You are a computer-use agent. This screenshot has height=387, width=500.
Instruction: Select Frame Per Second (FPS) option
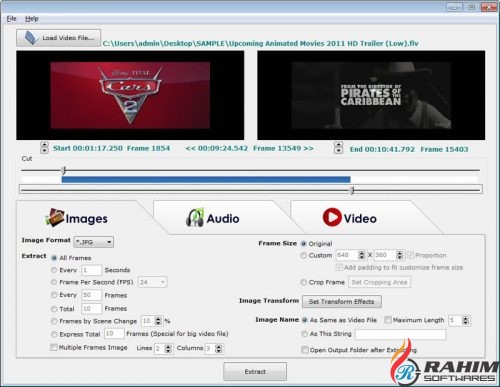coord(54,282)
